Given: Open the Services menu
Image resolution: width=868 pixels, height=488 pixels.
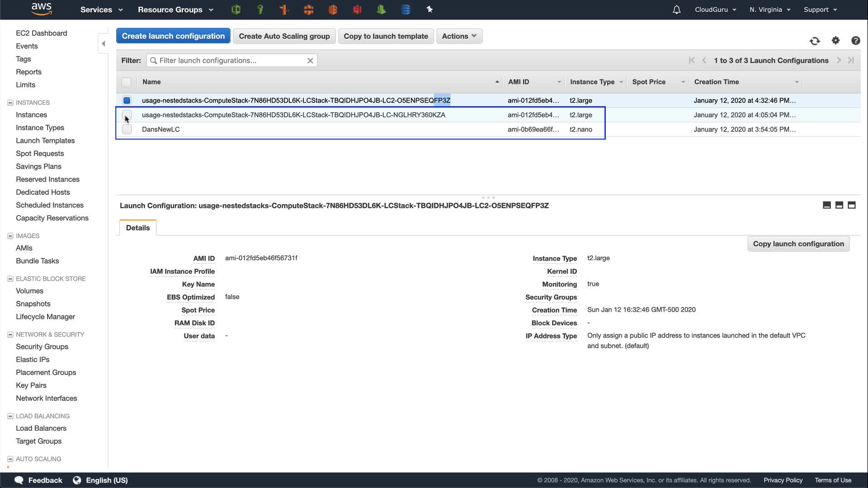Looking at the screenshot, I should tap(101, 9).
